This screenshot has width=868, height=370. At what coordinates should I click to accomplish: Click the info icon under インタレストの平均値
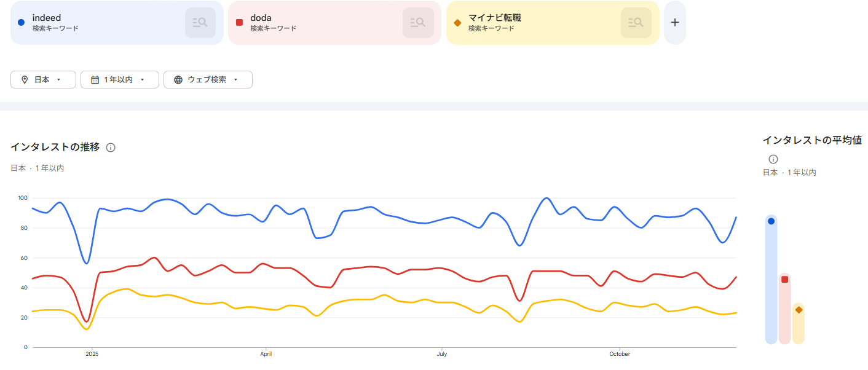coord(773,159)
